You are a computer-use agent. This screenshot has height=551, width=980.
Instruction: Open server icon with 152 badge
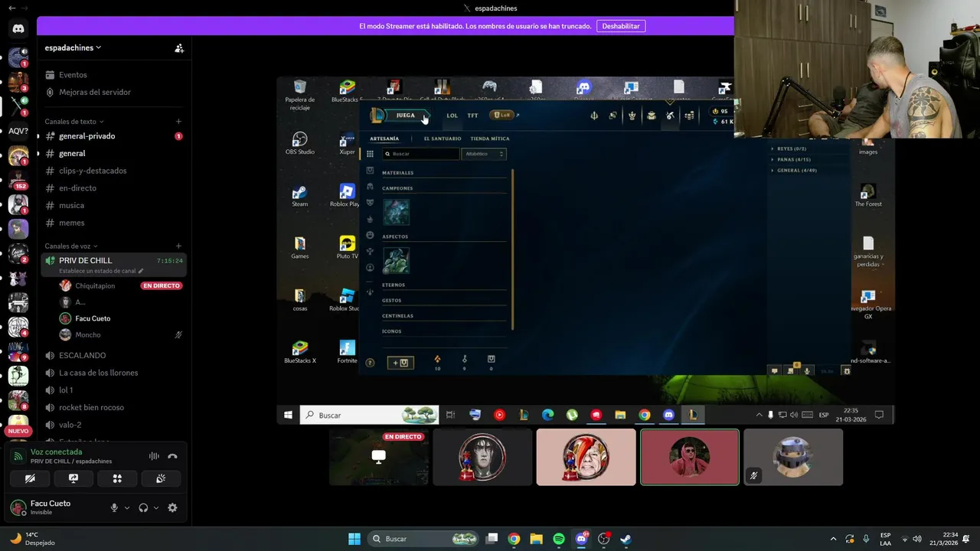click(18, 180)
